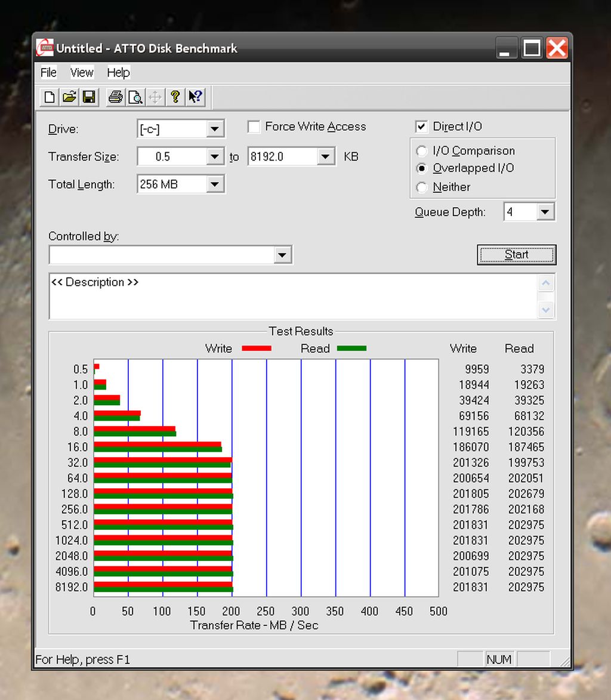Open the Help menu
The image size is (611, 700).
coord(118,72)
